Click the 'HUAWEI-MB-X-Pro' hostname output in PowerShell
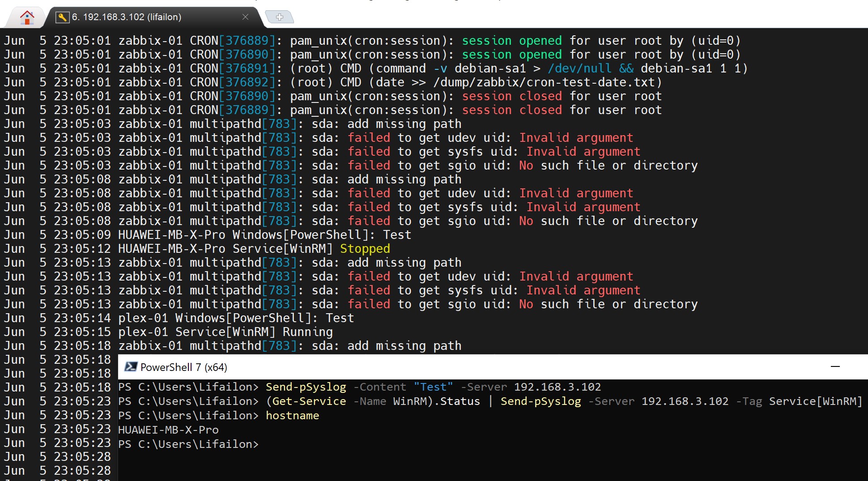Viewport: 868px width, 481px height. point(169,430)
